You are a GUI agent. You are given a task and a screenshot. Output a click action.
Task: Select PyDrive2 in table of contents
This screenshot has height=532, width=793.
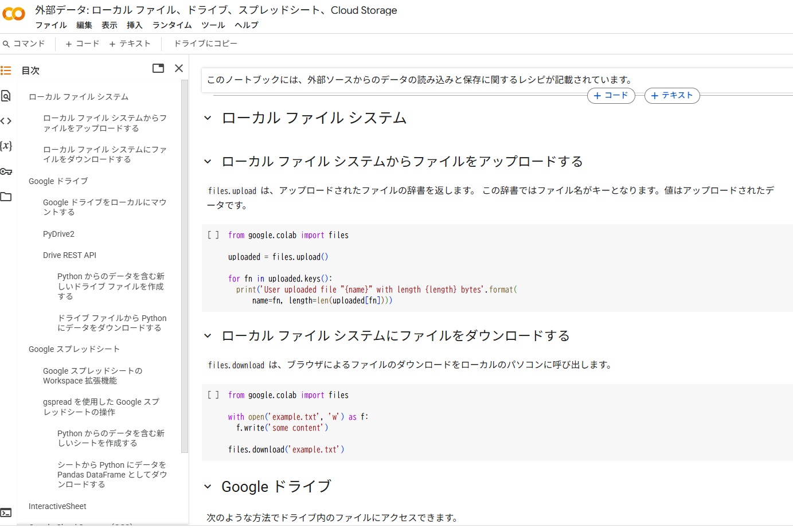tap(58, 234)
